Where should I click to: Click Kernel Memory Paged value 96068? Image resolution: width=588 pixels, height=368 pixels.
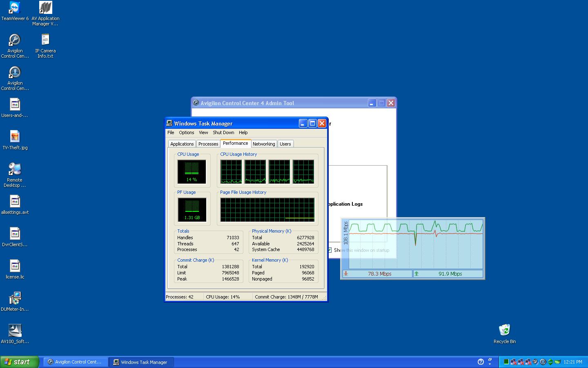click(308, 273)
